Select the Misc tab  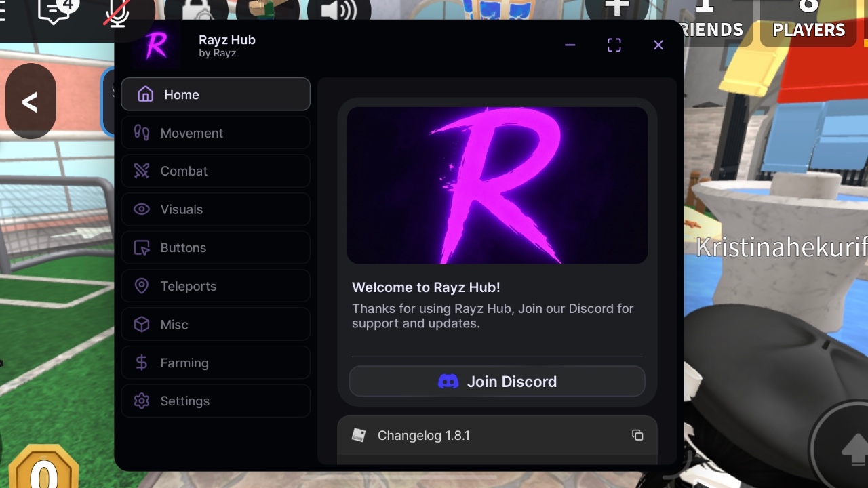(x=216, y=324)
